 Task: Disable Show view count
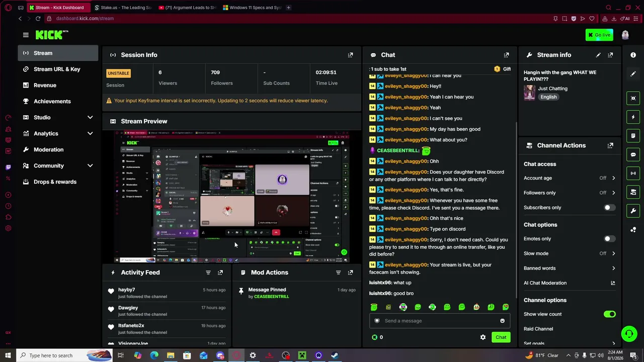coord(609,314)
